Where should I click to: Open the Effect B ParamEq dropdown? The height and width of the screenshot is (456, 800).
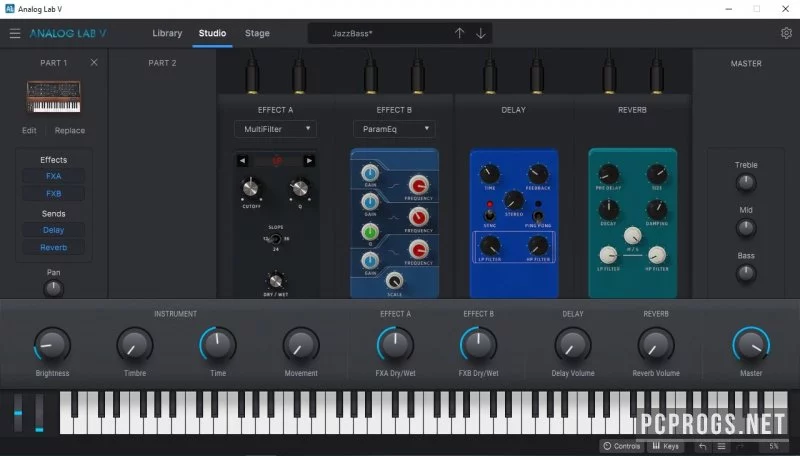click(x=394, y=129)
